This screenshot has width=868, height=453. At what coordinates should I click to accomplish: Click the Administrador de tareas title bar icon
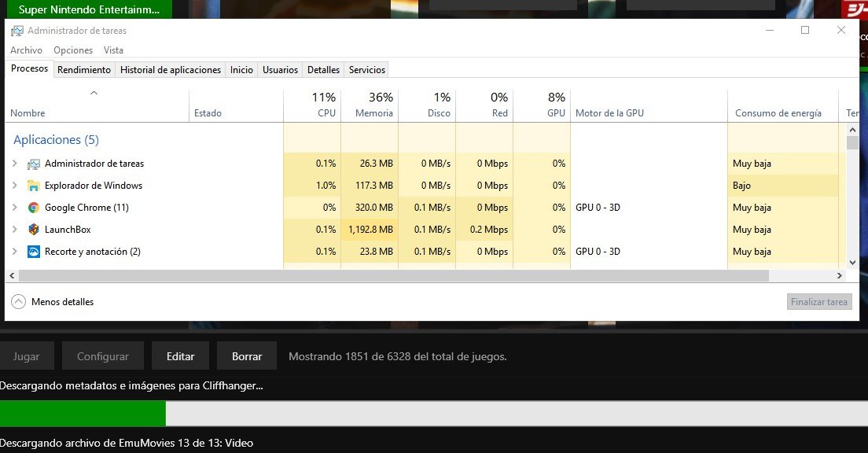(x=17, y=31)
